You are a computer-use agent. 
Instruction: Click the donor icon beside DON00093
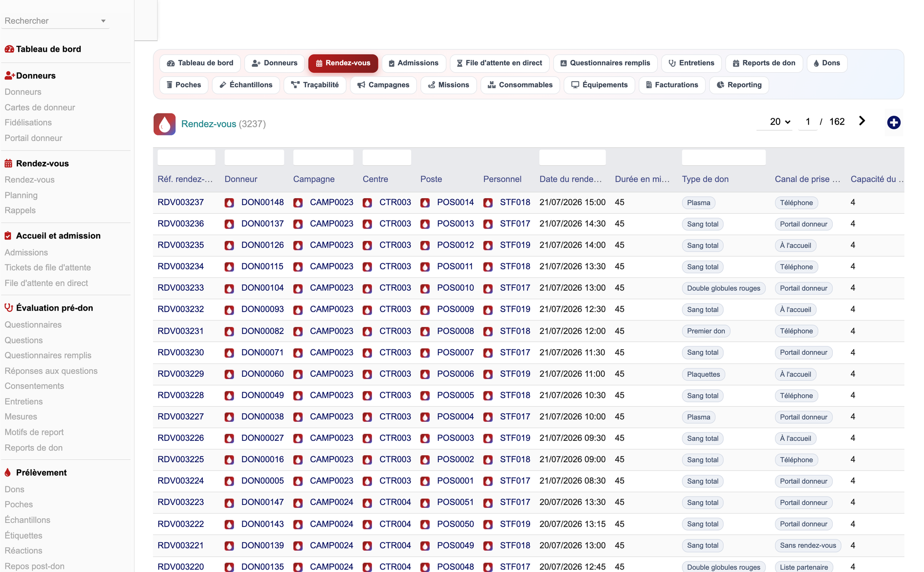coord(229,310)
